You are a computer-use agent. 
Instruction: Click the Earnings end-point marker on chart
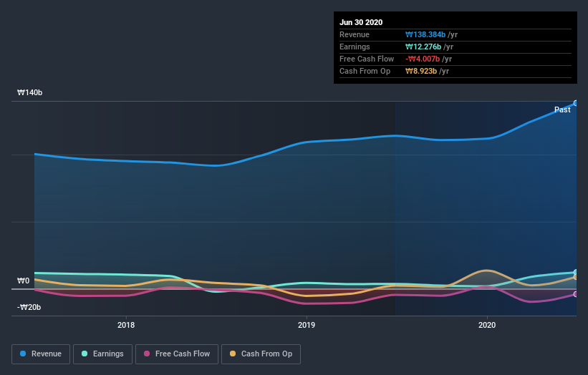(576, 272)
